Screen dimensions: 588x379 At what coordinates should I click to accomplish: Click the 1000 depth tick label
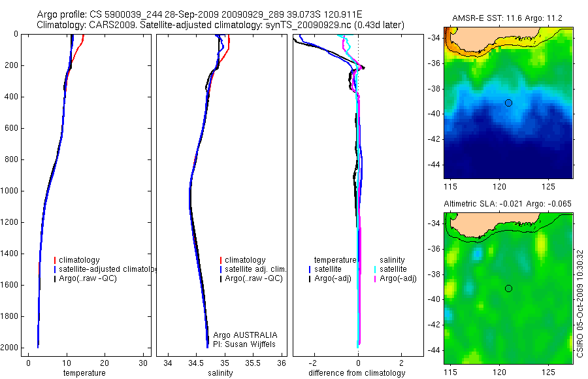pos(10,191)
